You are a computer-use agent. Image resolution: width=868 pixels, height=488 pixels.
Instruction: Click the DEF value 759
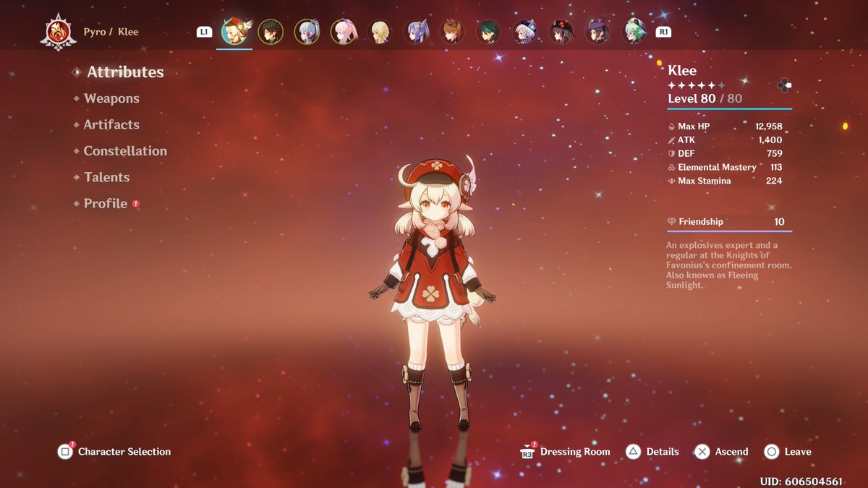tap(774, 154)
